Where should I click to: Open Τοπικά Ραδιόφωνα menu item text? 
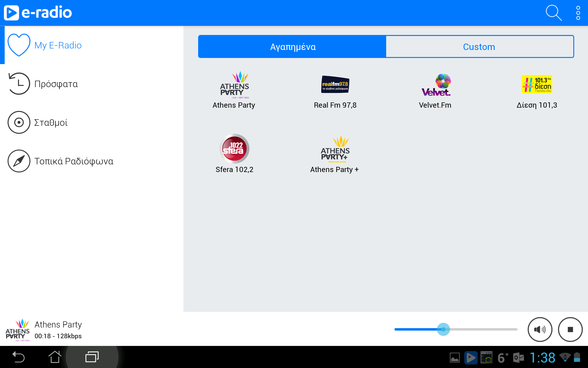point(74,161)
